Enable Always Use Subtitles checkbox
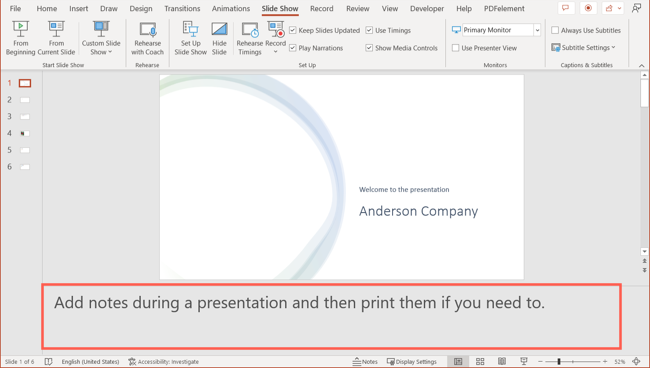 coord(555,30)
